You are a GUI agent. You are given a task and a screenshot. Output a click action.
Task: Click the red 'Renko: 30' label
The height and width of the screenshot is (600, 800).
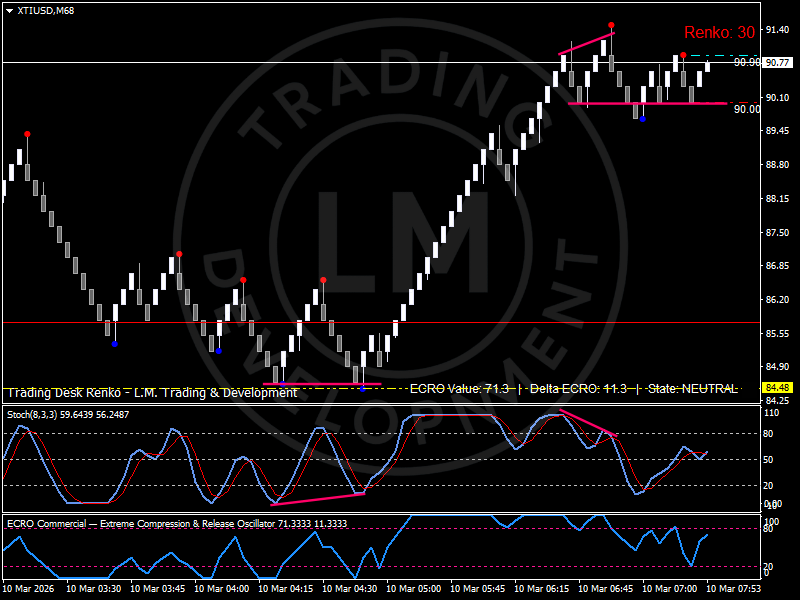[x=718, y=33]
